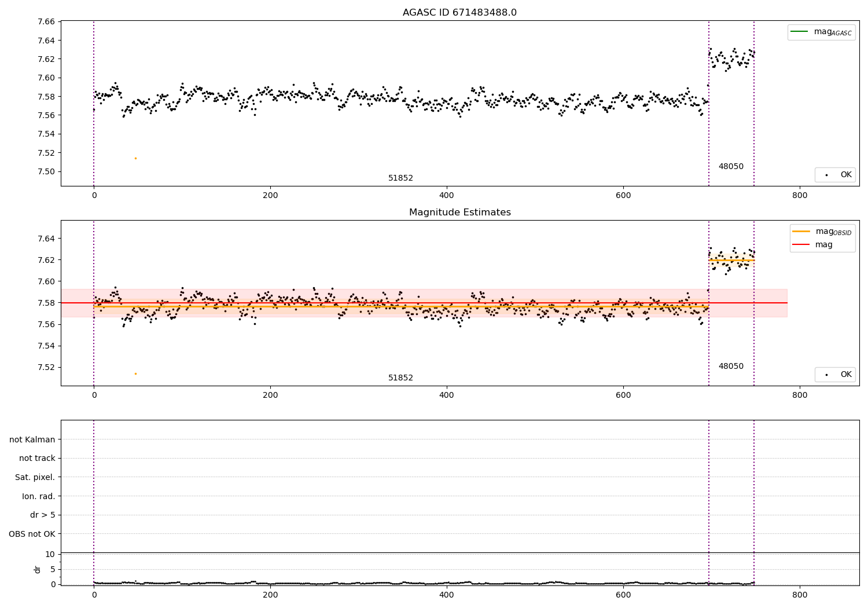Click the 7.64 tick label on the middle plot

(46, 239)
